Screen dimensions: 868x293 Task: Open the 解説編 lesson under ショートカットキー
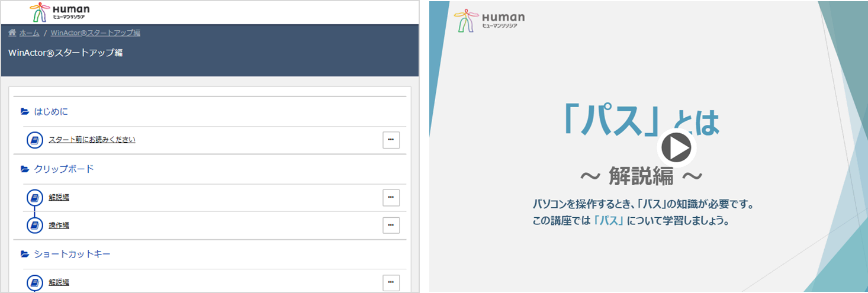[x=59, y=282]
